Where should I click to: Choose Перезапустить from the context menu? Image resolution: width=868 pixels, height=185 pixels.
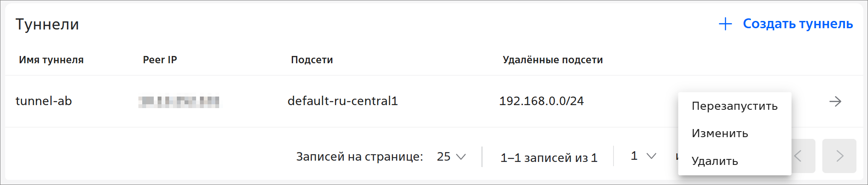734,106
